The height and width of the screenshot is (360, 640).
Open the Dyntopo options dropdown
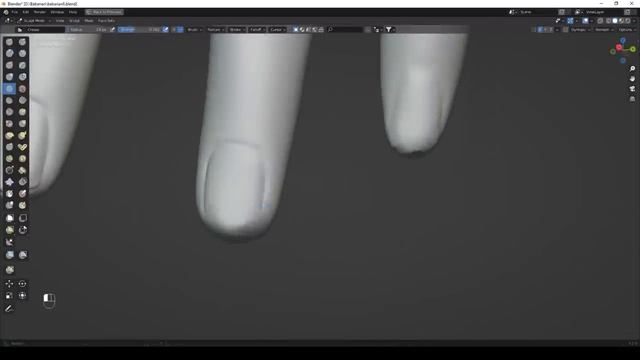580,29
